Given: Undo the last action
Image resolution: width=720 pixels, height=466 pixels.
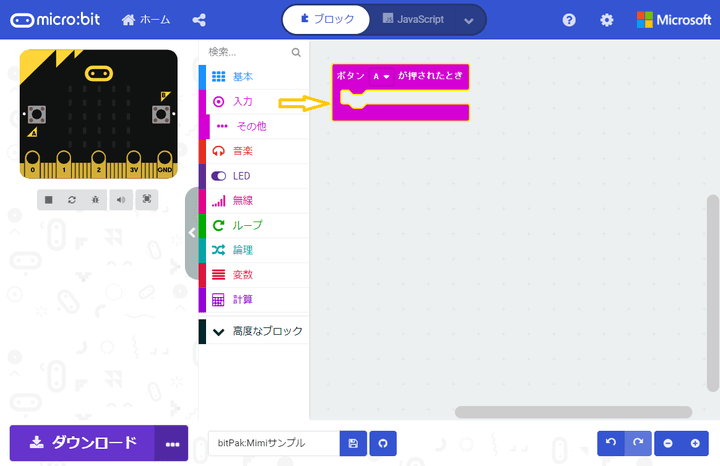Looking at the screenshot, I should coord(611,443).
